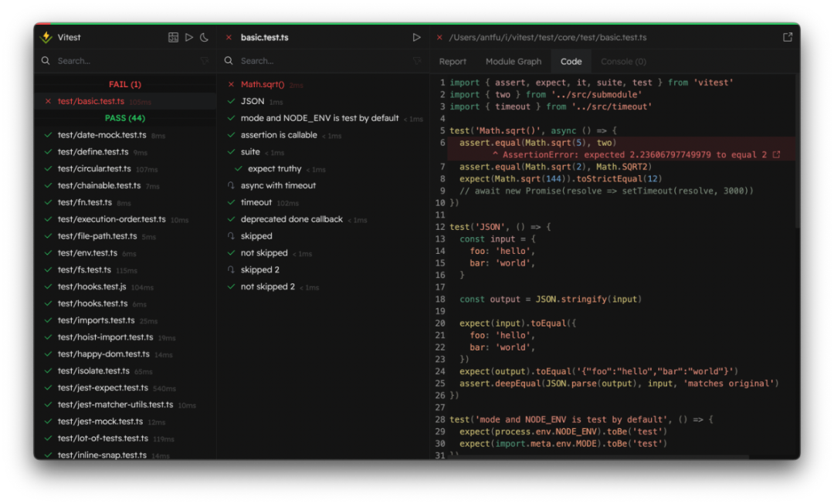Open test/isolate.test.ts
The image size is (834, 504).
(125, 370)
